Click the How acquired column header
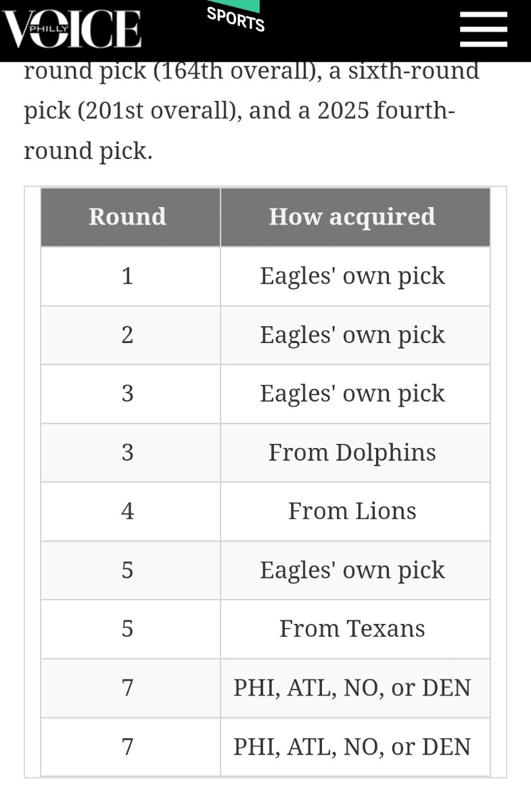 pos(352,217)
